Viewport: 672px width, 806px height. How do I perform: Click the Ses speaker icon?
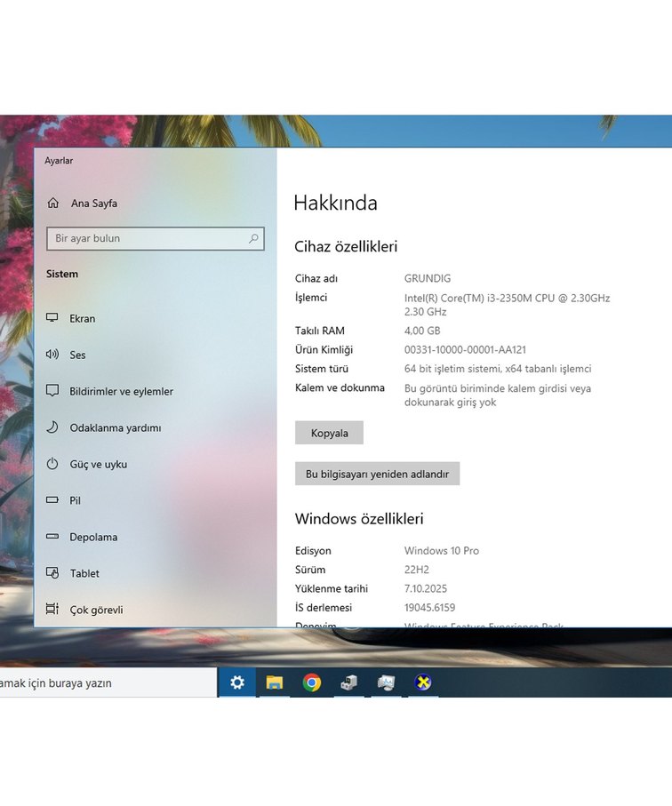pos(52,355)
